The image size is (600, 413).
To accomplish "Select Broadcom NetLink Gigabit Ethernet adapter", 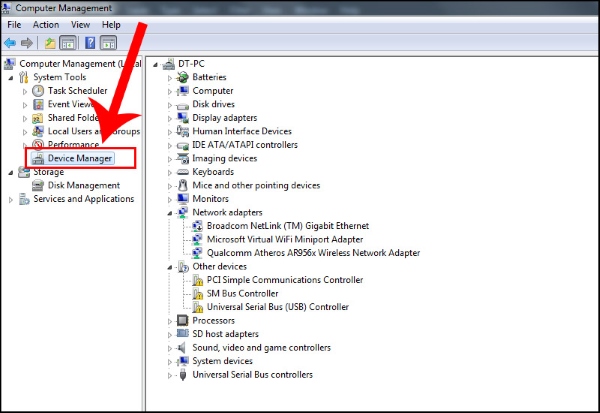I will click(287, 226).
